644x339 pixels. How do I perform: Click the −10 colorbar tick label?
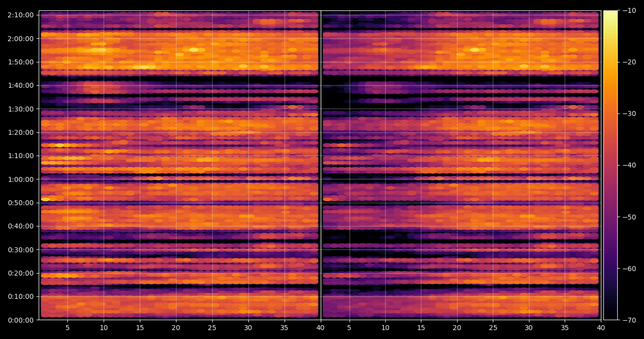629,10
